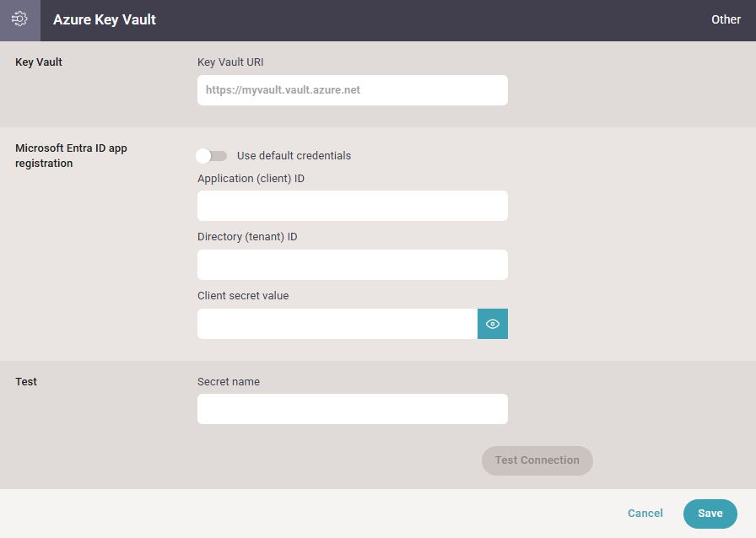756x538 pixels.
Task: Click the Secret name label
Action: [x=229, y=382]
